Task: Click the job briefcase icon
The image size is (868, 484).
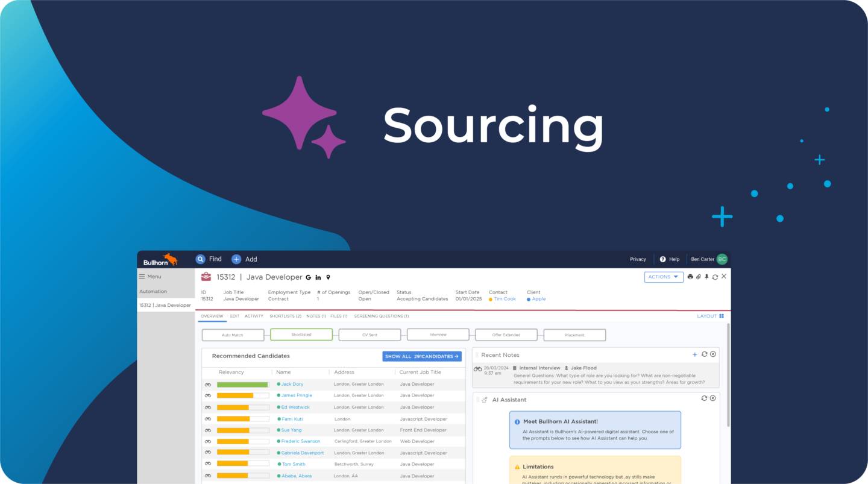Action: click(206, 277)
